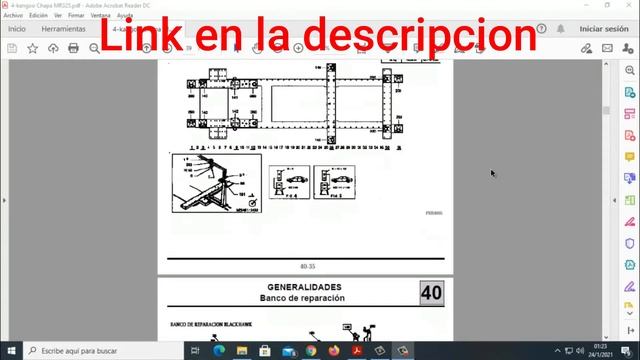Click the GENERALIDADES page heading
Viewport: 640px width, 360px height.
(x=304, y=287)
